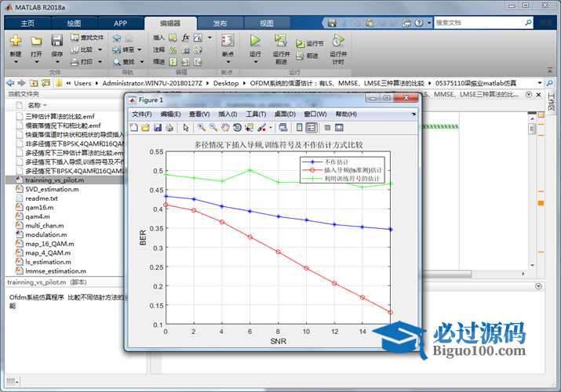This screenshot has height=392, width=561.
Task: Click the green Run (运行) arrow
Action: pos(255,41)
